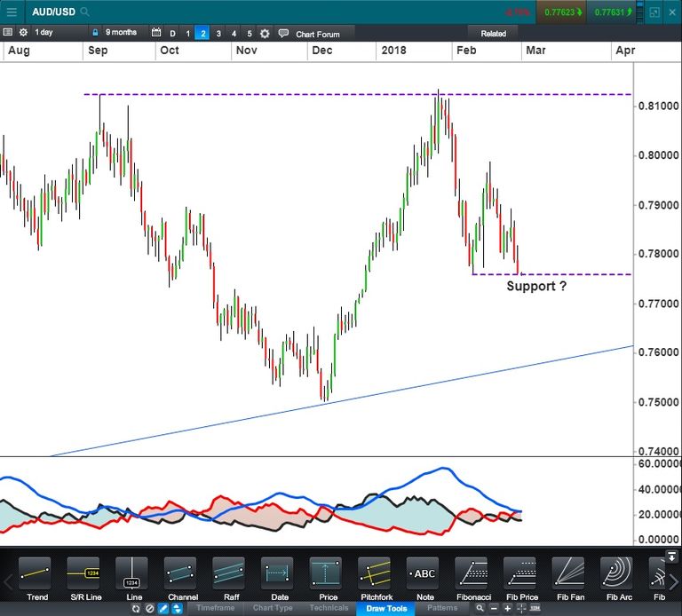The height and width of the screenshot is (616, 682).
Task: Toggle the blue up-down arrows icon
Action: coord(177,609)
